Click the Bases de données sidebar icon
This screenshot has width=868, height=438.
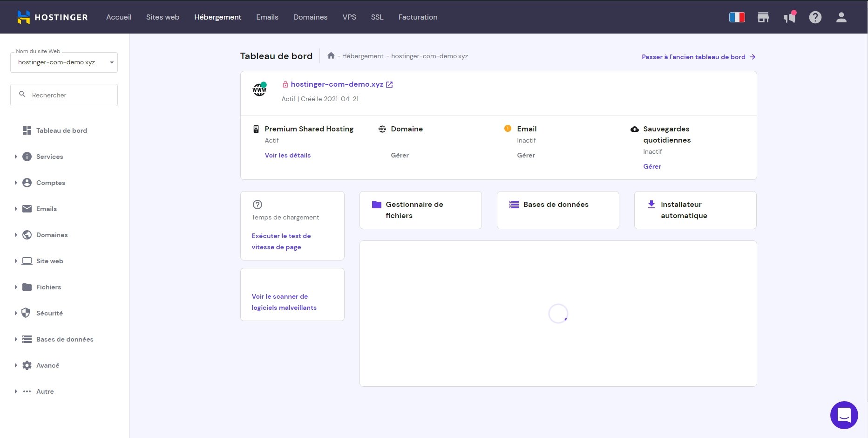(27, 339)
